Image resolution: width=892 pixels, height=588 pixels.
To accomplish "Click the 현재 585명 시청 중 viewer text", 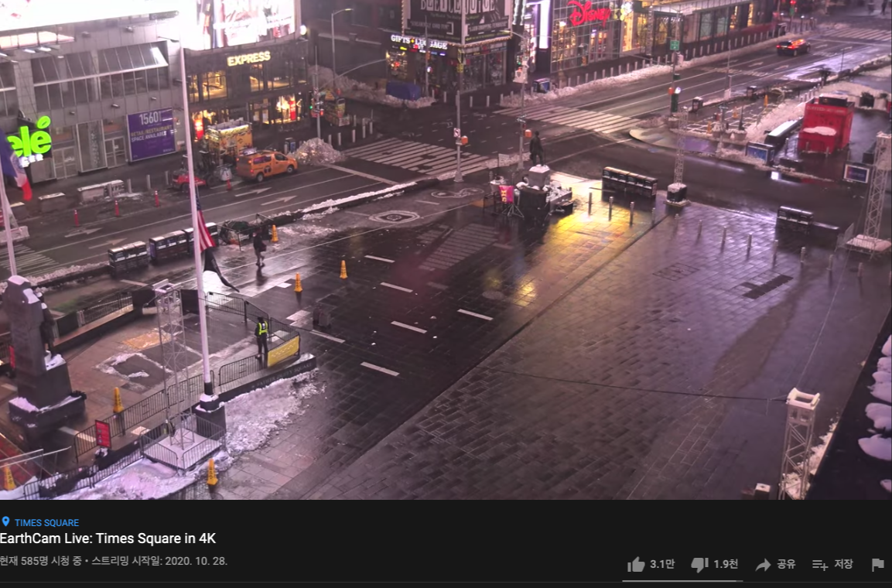I will pos(43,563).
